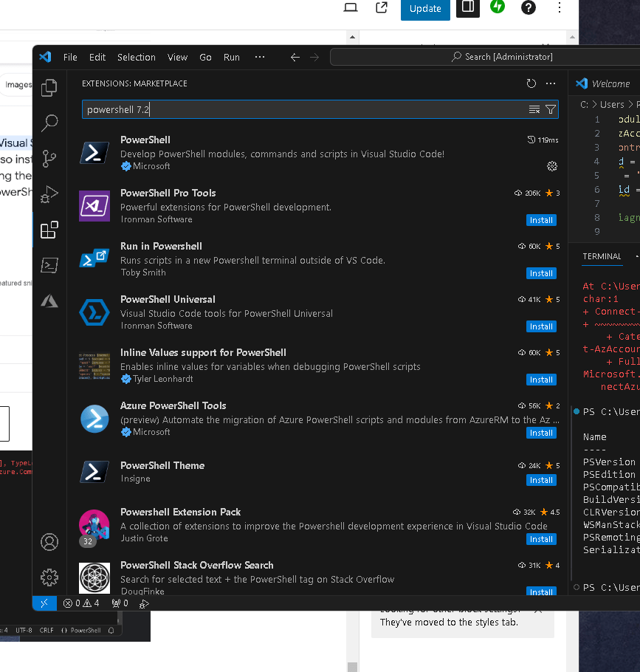Click Users in the editor breadcrumb
This screenshot has height=672, width=640.
(612, 105)
